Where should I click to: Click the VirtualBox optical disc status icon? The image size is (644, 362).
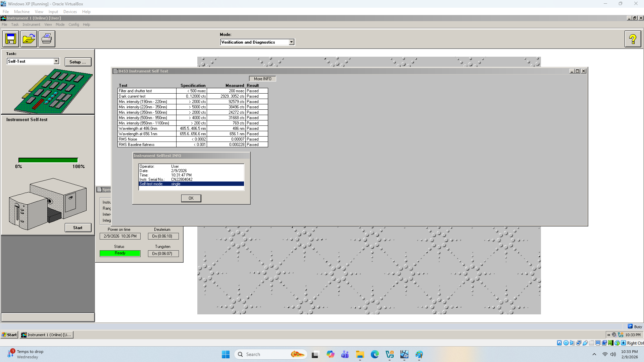pos(566,343)
